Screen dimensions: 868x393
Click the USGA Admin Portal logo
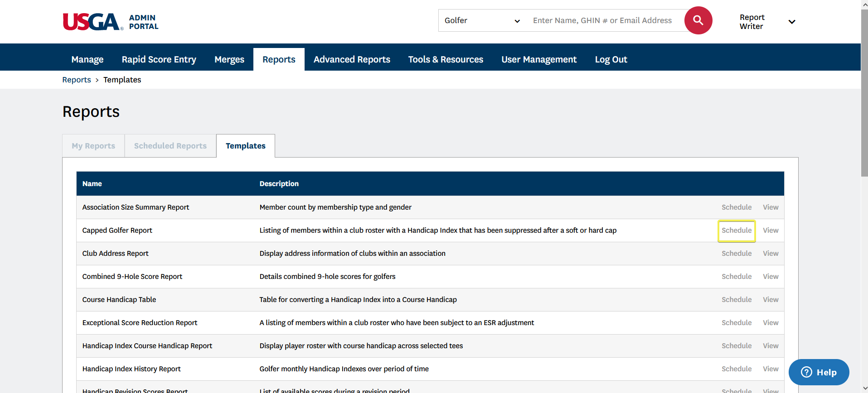(111, 22)
